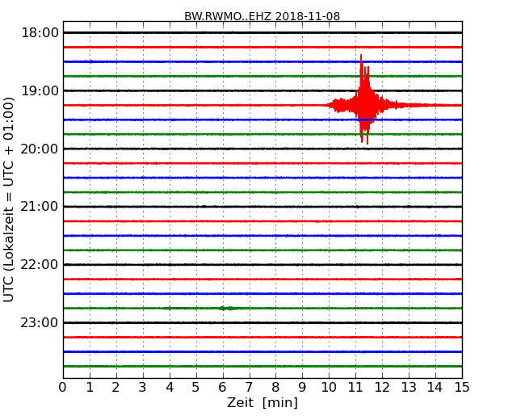Screen dimensions: 525x420
Task: Click the 22:00 time label
Action: coord(40,265)
